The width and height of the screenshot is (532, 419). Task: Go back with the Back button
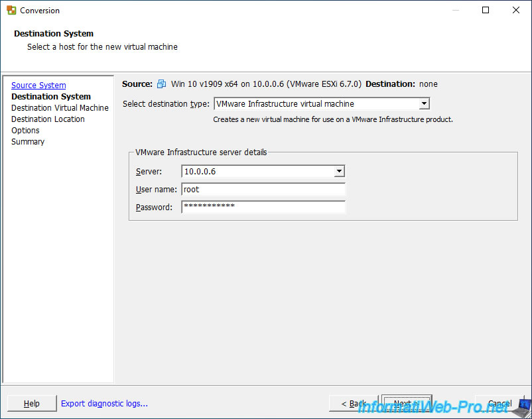(x=353, y=403)
